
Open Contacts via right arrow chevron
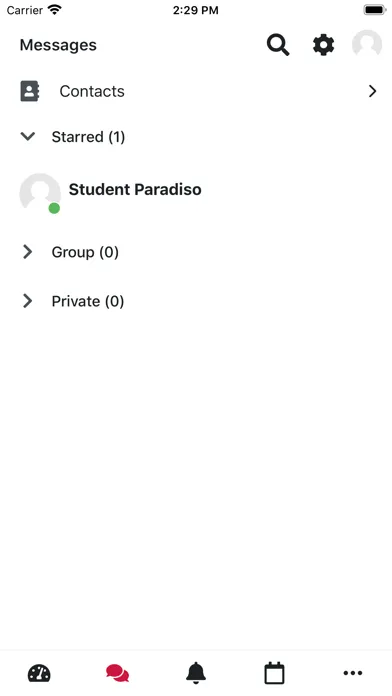[372, 91]
